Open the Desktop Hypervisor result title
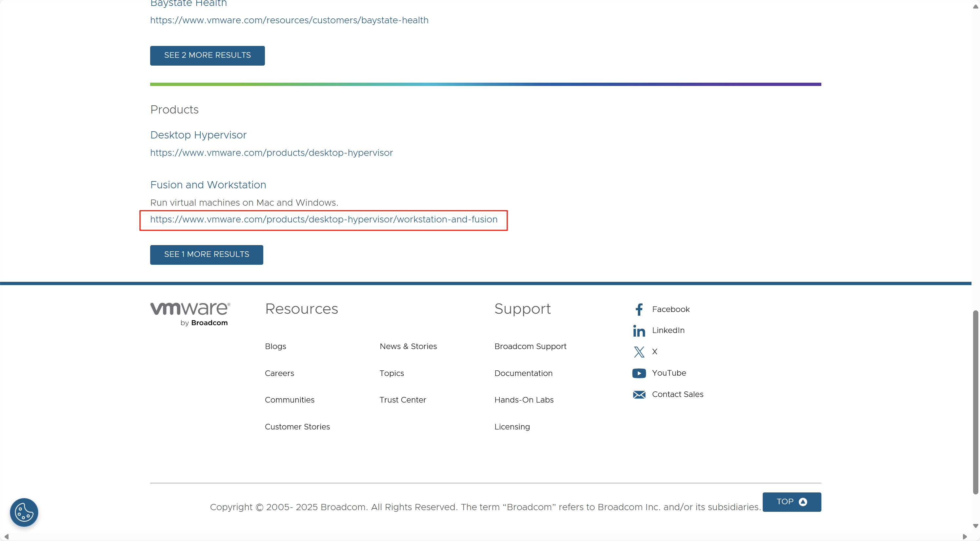This screenshot has height=541, width=980. pyautogui.click(x=198, y=135)
